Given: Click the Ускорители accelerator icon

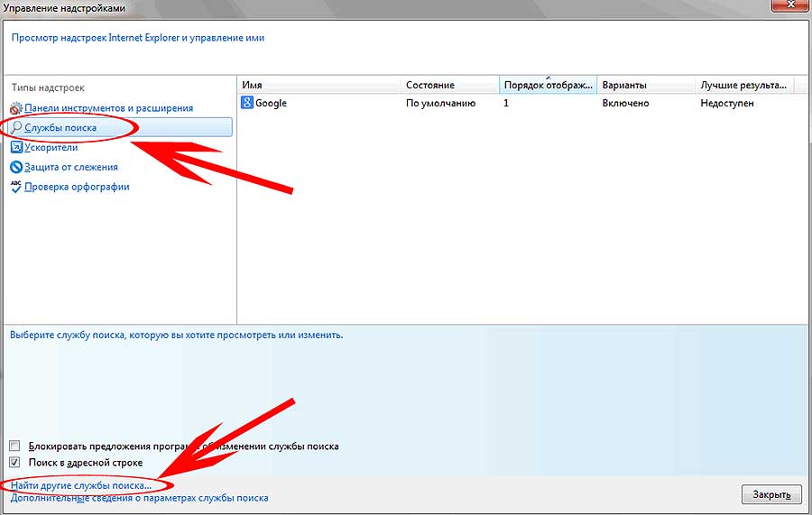Looking at the screenshot, I should (16, 148).
